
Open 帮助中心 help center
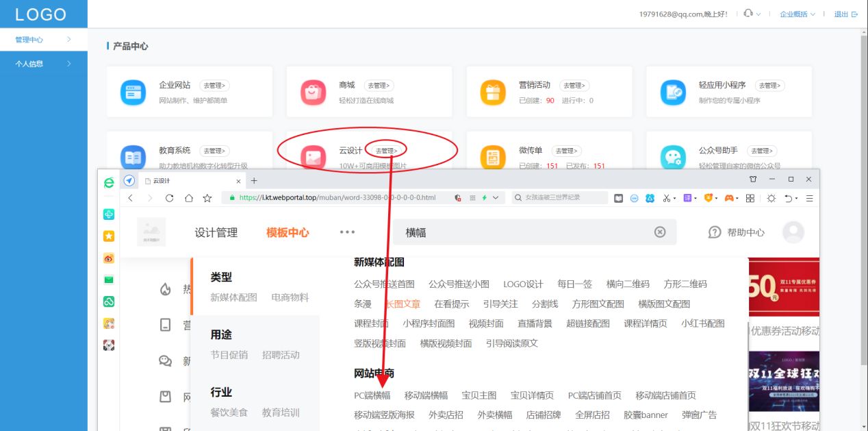point(737,232)
